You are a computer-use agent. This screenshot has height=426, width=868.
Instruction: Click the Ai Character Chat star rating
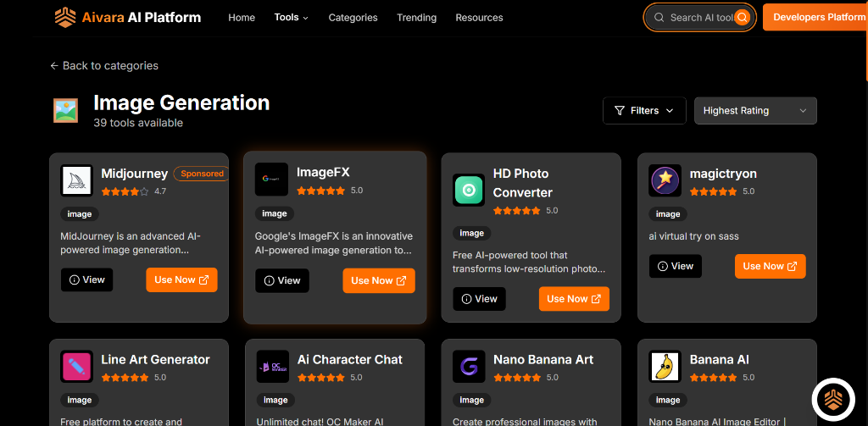pyautogui.click(x=321, y=378)
